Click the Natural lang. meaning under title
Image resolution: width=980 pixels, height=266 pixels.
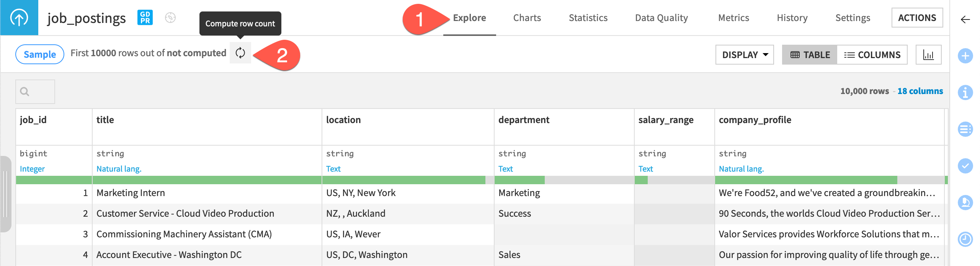coord(119,169)
